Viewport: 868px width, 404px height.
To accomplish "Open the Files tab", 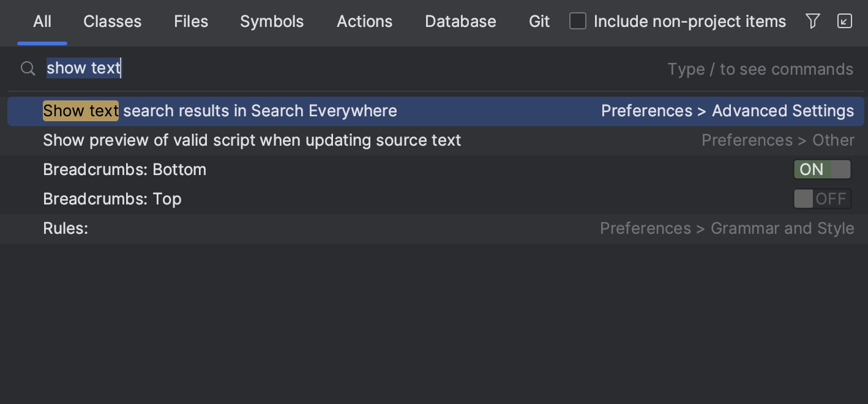I will [x=191, y=22].
